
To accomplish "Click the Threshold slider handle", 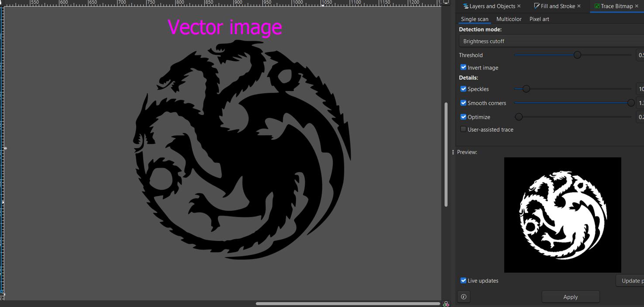I will coord(577,55).
